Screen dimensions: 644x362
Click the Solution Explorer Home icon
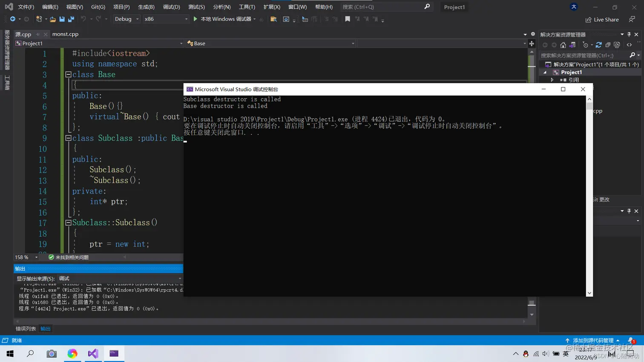563,45
